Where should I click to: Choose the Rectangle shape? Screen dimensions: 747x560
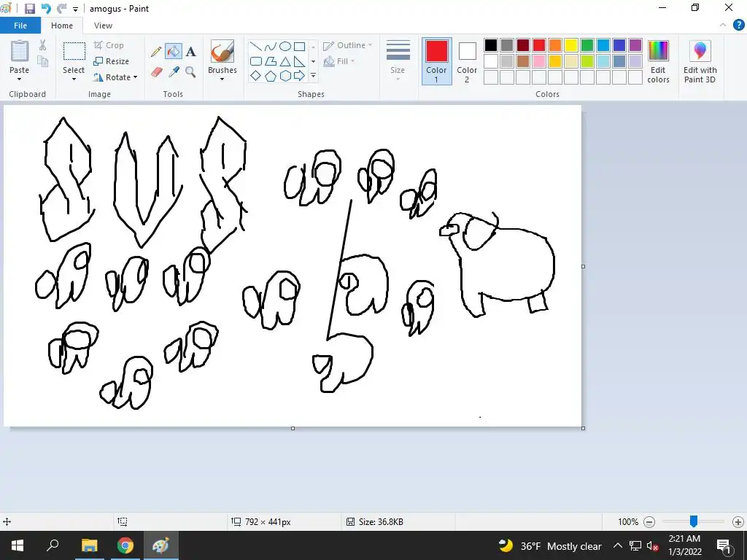(x=300, y=47)
